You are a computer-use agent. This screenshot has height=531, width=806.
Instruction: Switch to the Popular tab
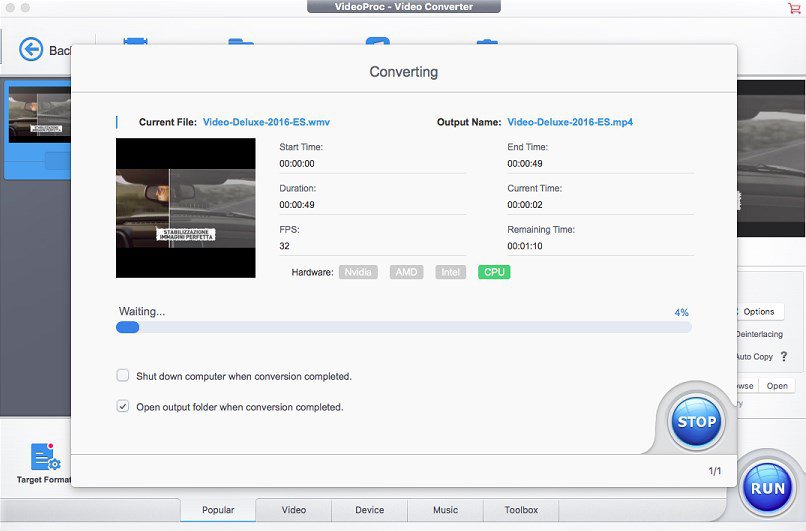click(218, 510)
